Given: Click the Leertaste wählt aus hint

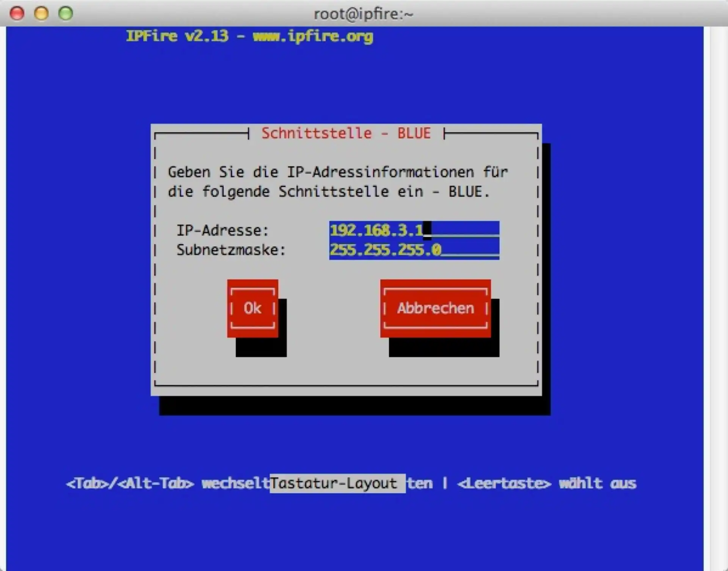Looking at the screenshot, I should pos(546,484).
